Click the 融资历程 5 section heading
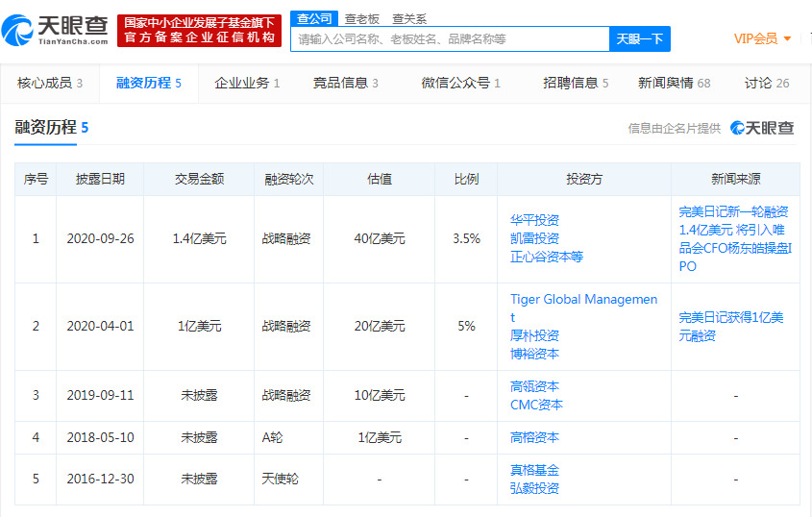Image resolution: width=812 pixels, height=517 pixels. [51, 128]
